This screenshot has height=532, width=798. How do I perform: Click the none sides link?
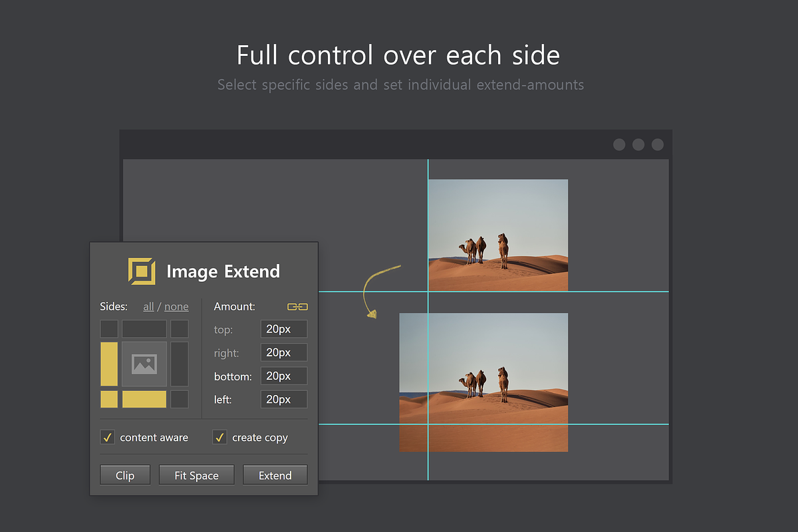(176, 307)
